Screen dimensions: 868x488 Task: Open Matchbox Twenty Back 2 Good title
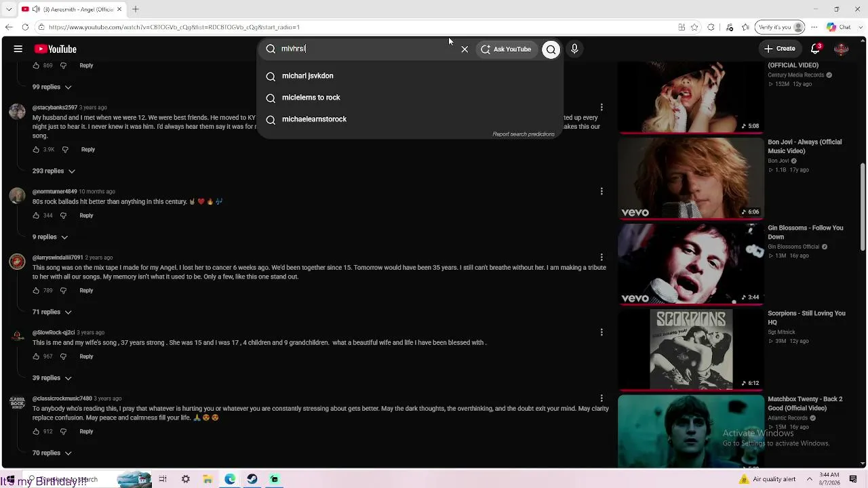[x=805, y=404]
